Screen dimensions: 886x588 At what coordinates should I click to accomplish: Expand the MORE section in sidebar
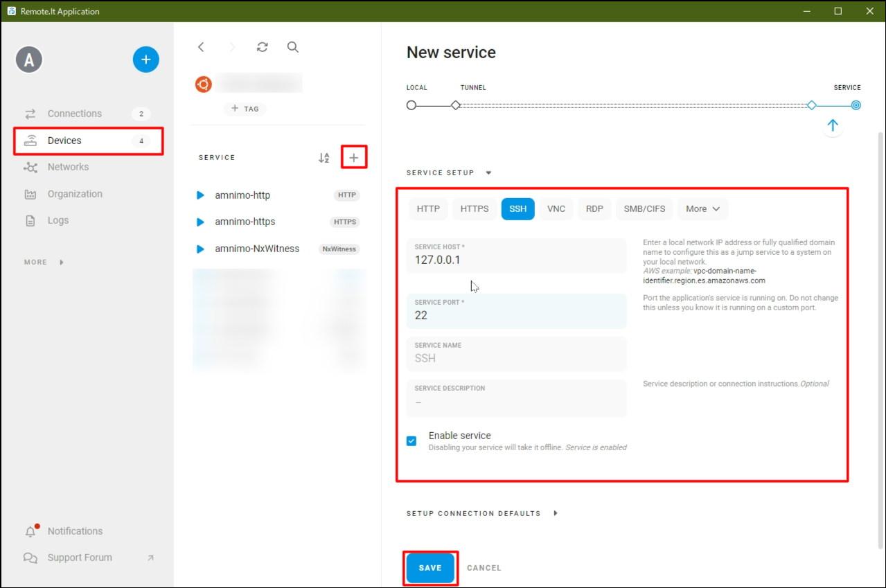pyautogui.click(x=44, y=262)
